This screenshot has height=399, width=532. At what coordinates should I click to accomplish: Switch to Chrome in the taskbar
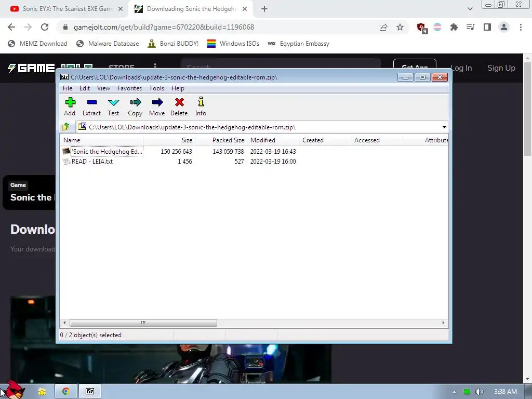(66, 392)
